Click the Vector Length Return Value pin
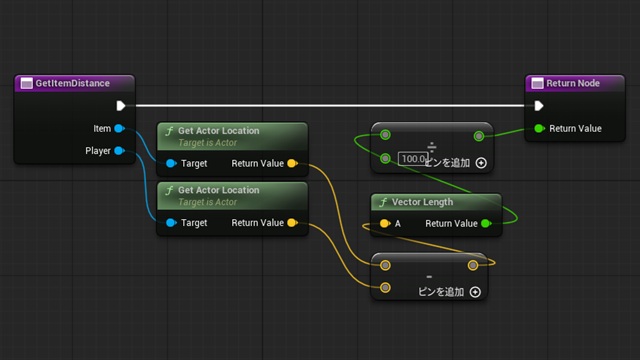The height and width of the screenshot is (360, 640). tap(486, 223)
